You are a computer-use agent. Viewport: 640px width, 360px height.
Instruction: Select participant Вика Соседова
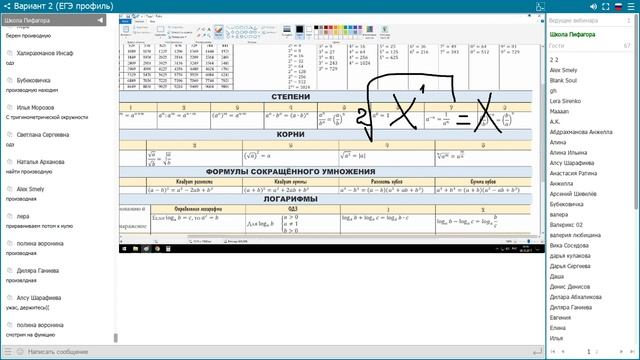tap(569, 245)
